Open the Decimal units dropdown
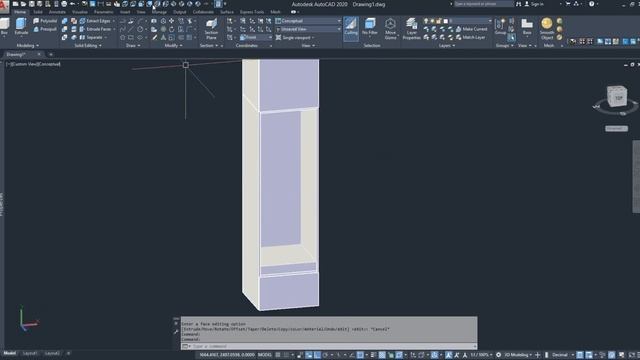 562,355
